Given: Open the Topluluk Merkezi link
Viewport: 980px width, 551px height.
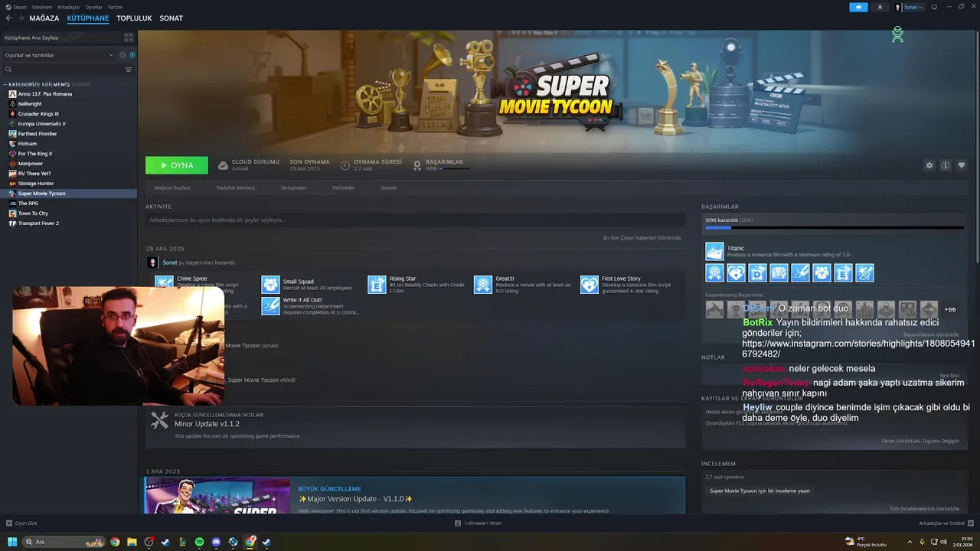Looking at the screenshot, I should tap(235, 187).
